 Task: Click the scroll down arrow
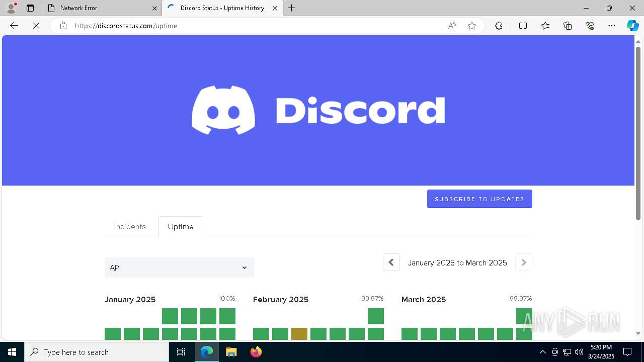pyautogui.click(x=638, y=333)
